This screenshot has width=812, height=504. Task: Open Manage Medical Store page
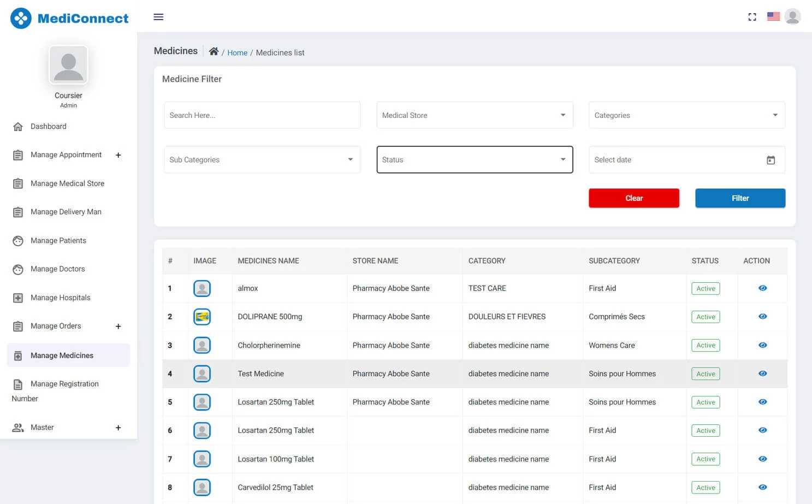pyautogui.click(x=67, y=183)
